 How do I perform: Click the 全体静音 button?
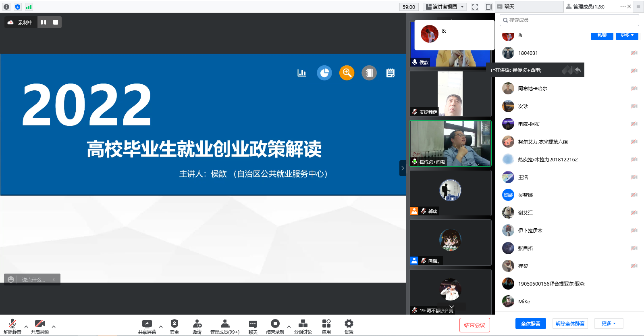[x=530, y=323]
